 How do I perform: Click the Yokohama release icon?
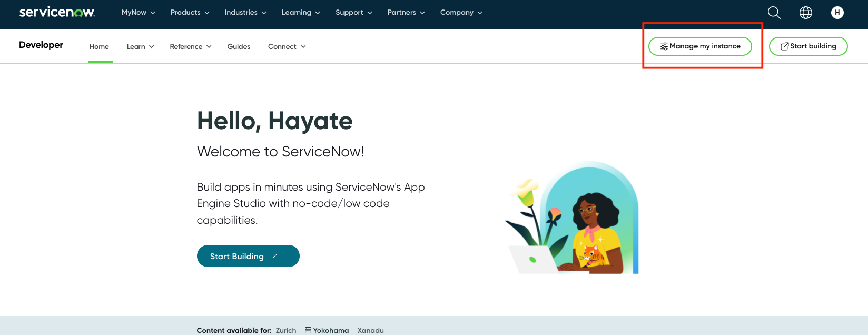[x=308, y=330]
